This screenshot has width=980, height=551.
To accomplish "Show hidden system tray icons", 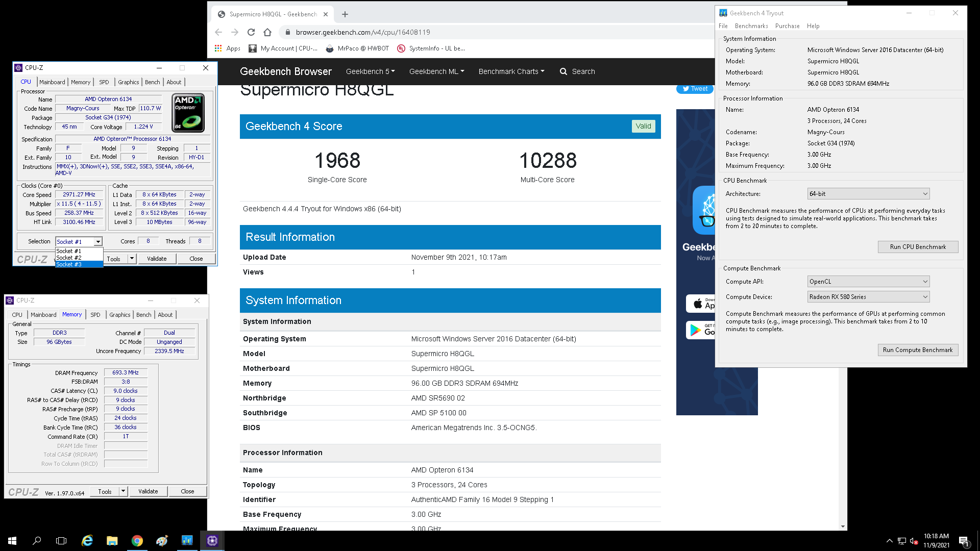I will 890,541.
